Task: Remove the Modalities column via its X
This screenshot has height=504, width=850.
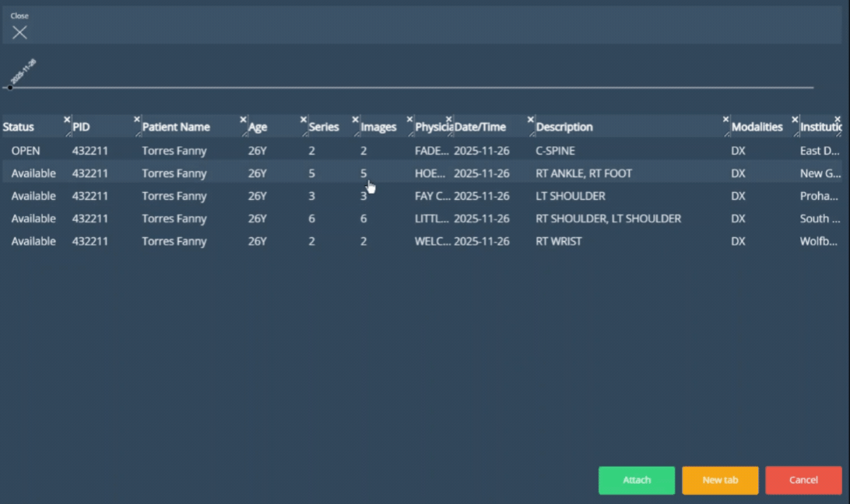Action: coord(795,120)
